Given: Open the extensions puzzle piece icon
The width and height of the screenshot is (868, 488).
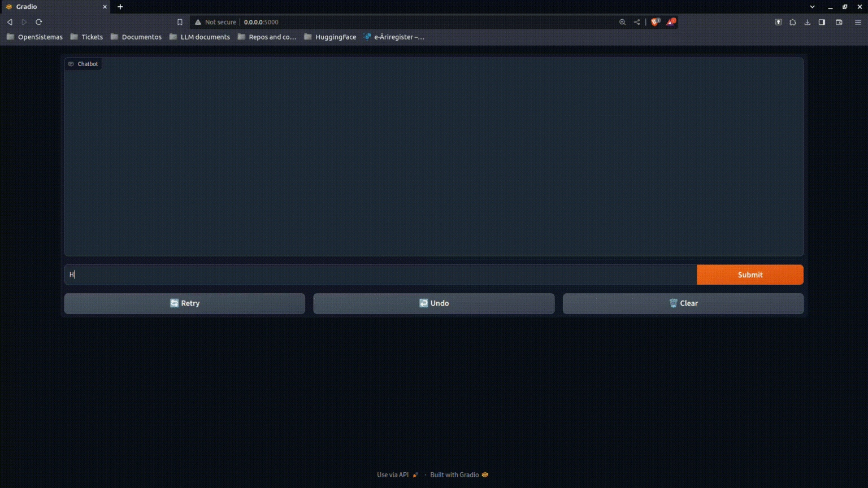Looking at the screenshot, I should coord(793,22).
